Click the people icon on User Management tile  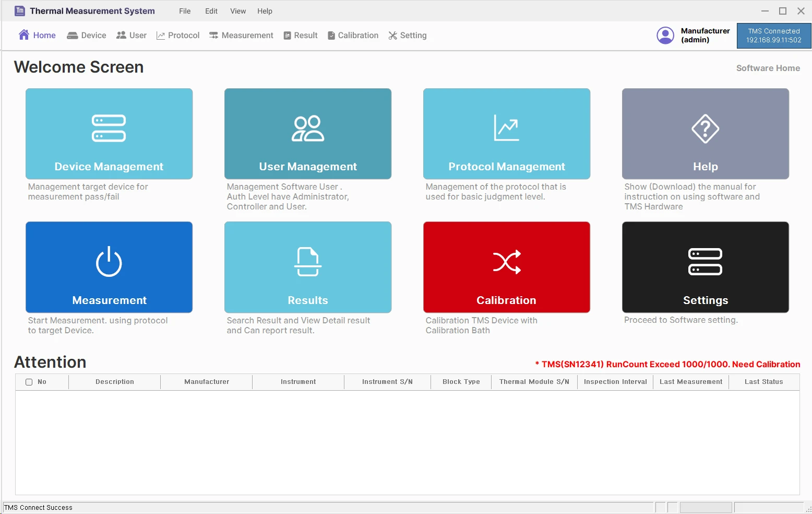pos(308,128)
